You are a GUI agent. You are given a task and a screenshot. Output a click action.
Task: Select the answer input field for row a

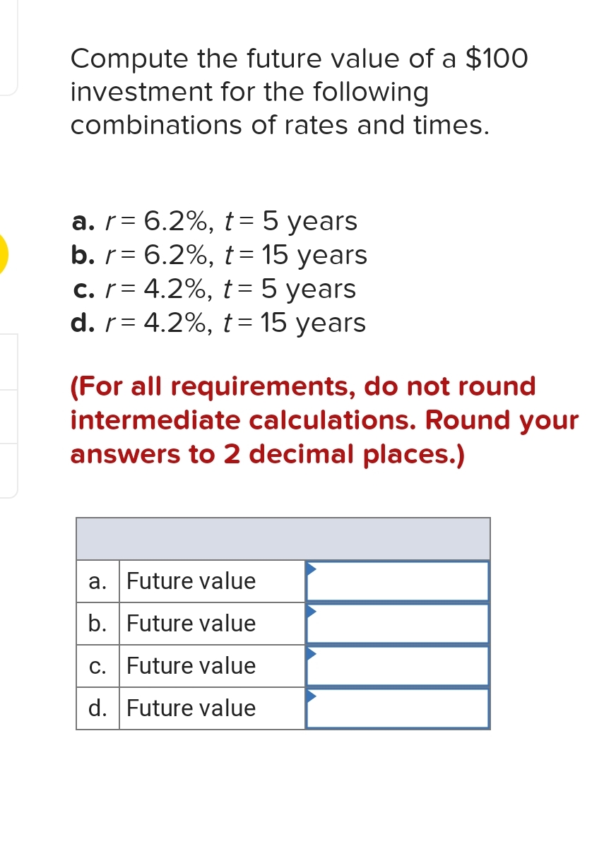(397, 581)
